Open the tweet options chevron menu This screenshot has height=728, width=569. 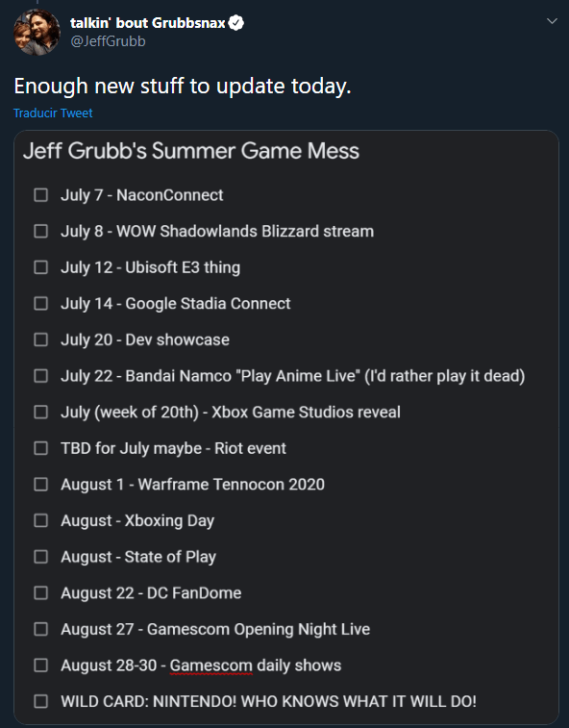coord(552,21)
